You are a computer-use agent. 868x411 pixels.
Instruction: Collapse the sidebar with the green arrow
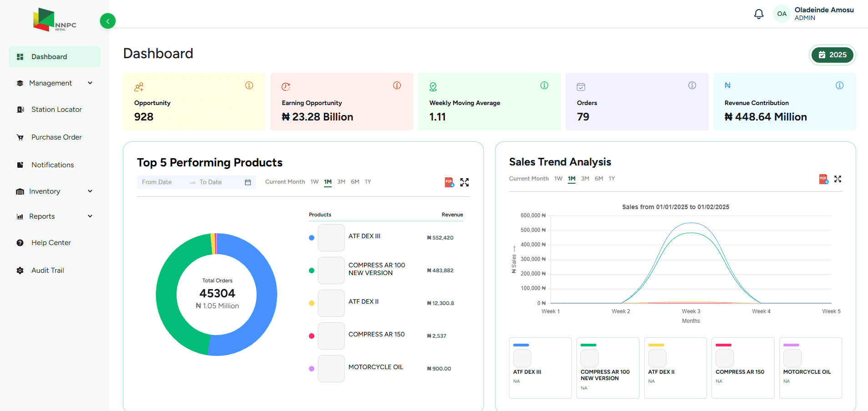[107, 21]
